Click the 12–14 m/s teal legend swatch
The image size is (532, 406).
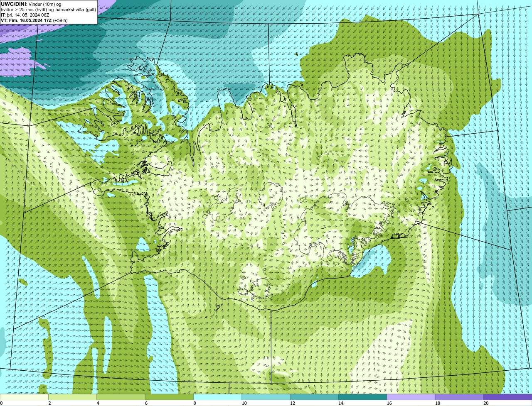point(314,397)
